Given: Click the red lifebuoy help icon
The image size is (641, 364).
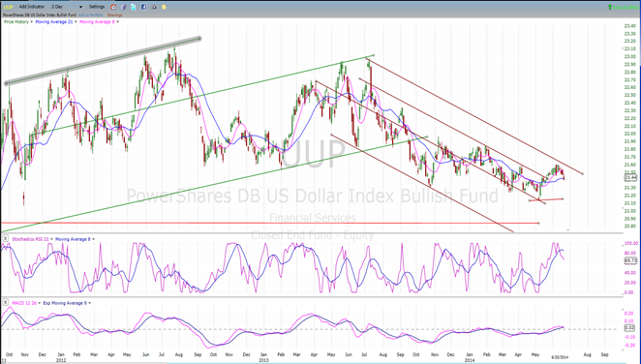Looking at the screenshot, I should point(113,7).
